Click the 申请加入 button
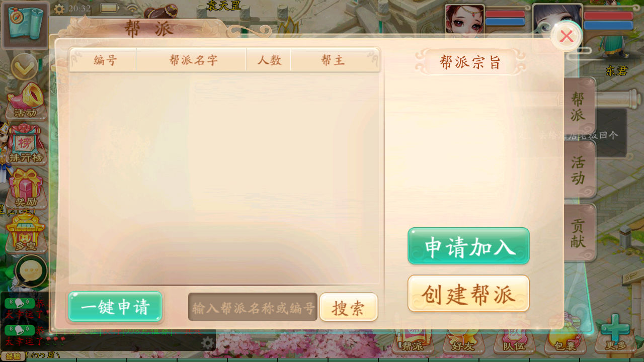 (x=468, y=246)
